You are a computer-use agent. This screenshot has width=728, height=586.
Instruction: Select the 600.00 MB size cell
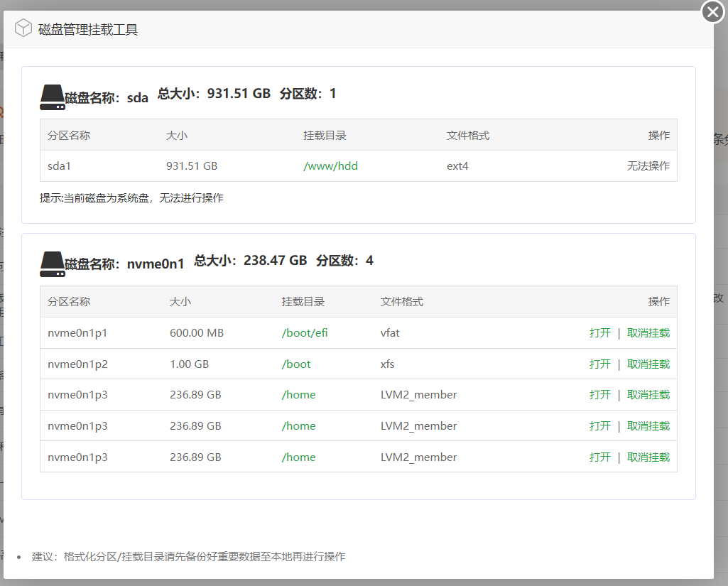[197, 333]
